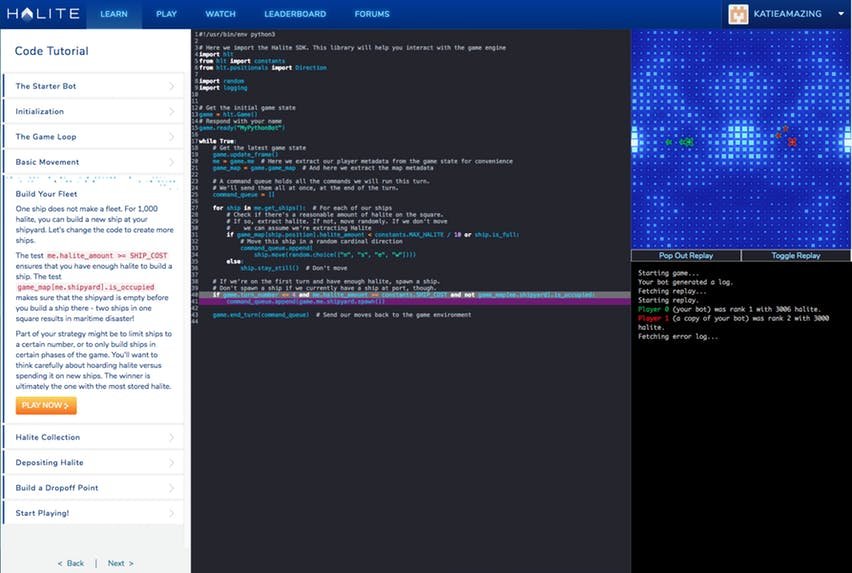Open the PLAY menu tab

point(166,14)
